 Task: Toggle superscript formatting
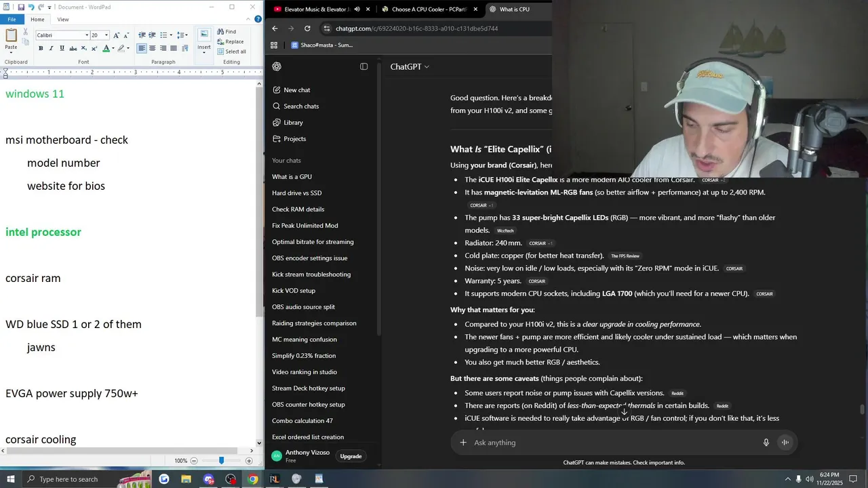pos(94,48)
